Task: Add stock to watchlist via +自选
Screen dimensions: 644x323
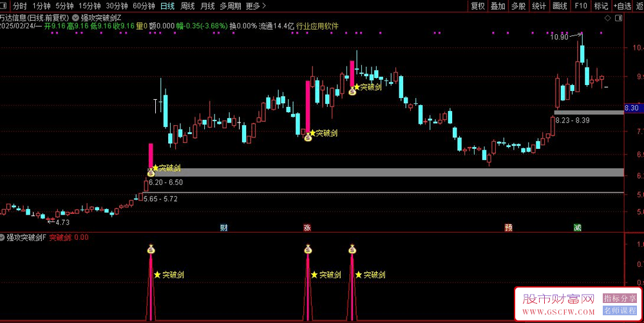Action: (x=622, y=6)
